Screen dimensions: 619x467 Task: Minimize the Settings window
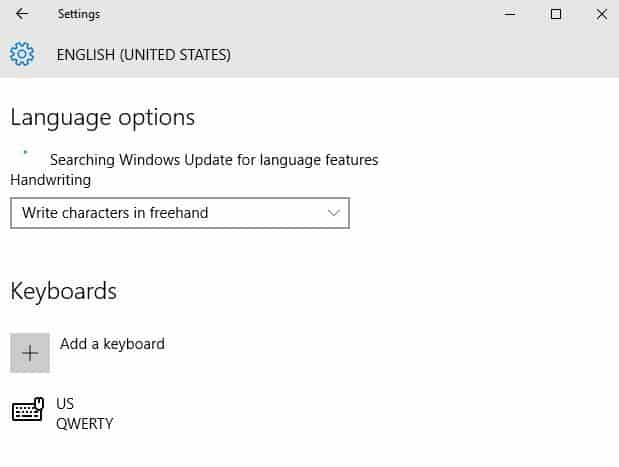tap(511, 14)
